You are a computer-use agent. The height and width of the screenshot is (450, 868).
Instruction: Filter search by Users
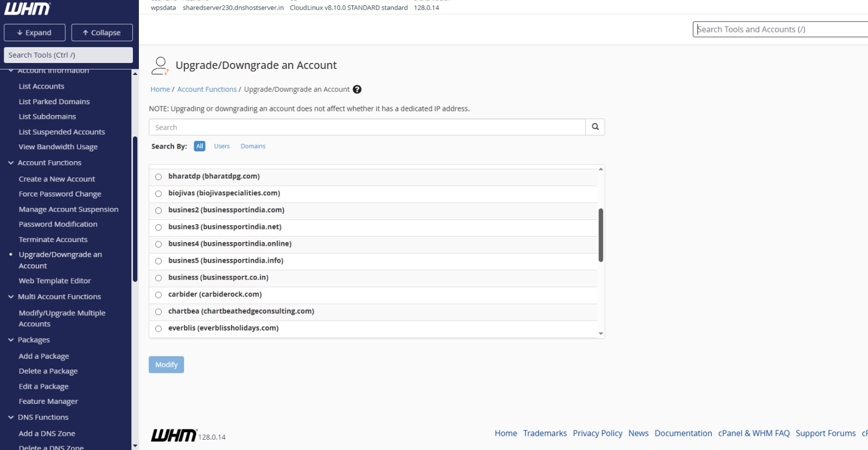pos(221,147)
